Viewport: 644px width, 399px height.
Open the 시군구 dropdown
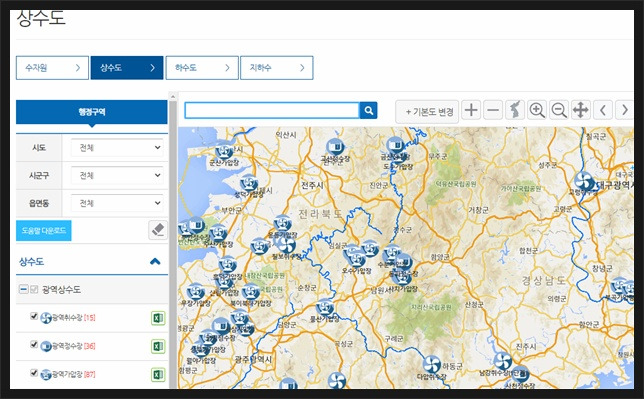(x=117, y=175)
